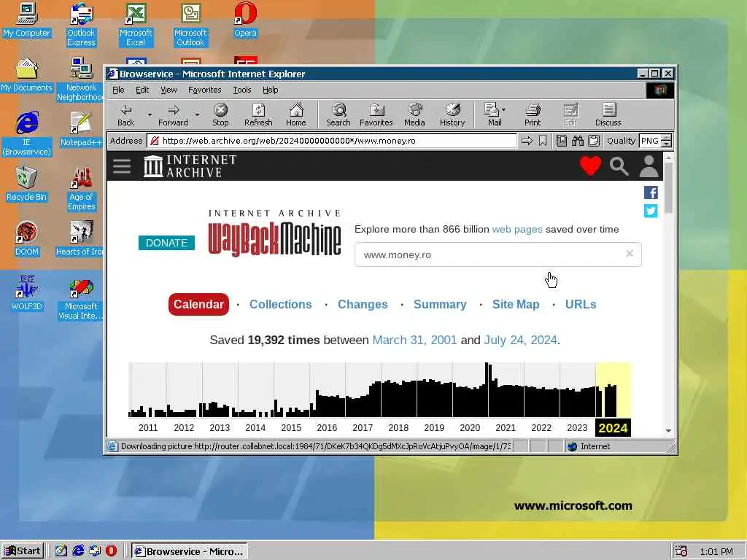
Task: Open the Favorites menu
Action: click(x=204, y=90)
